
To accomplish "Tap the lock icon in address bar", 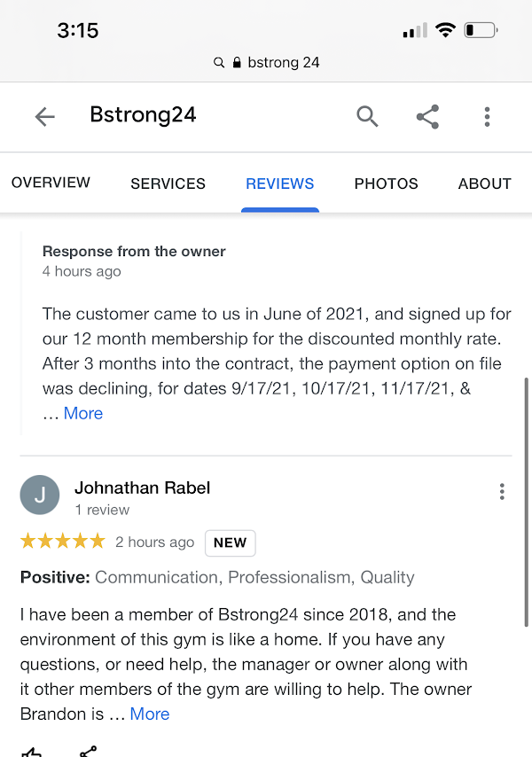I will point(237,63).
